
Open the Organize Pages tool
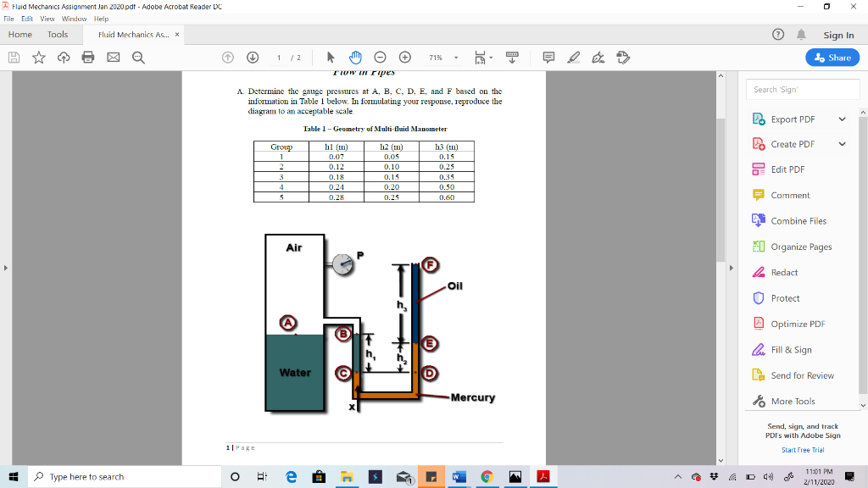click(793, 247)
